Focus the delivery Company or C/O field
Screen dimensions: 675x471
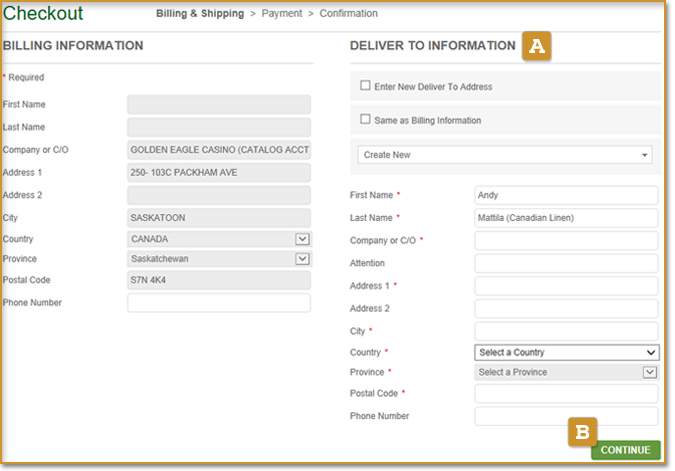(566, 241)
